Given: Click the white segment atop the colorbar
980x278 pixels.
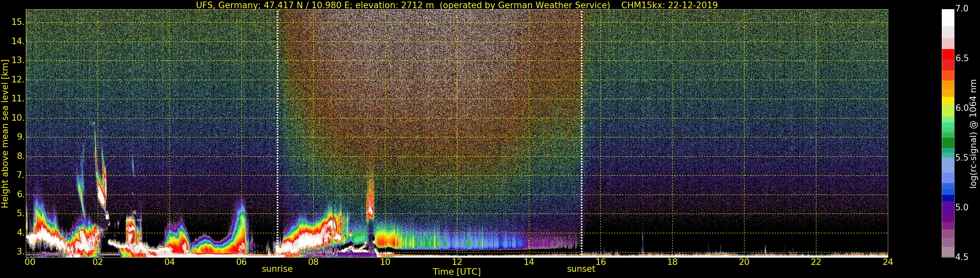Looking at the screenshot, I should 948,18.
